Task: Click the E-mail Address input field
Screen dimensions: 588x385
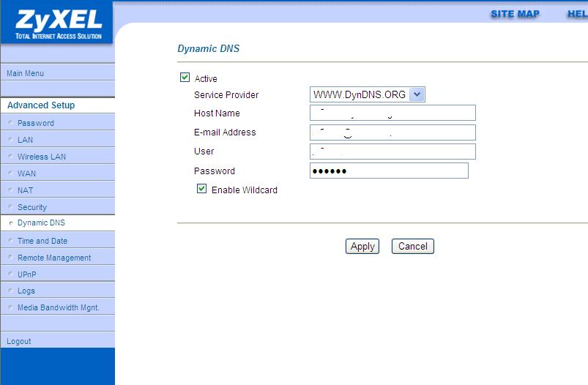Action: 392,132
